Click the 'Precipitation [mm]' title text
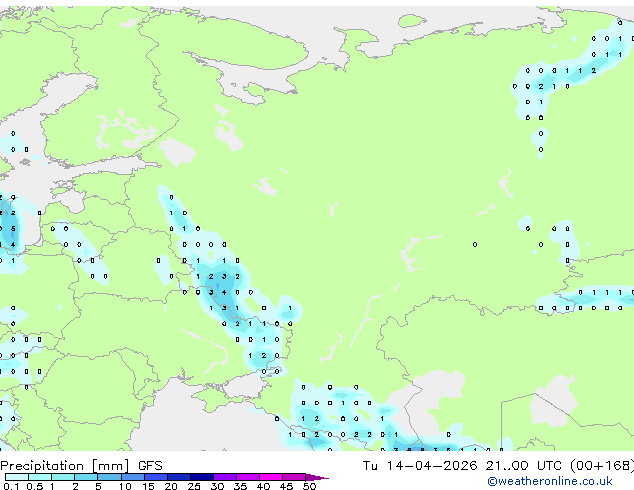The image size is (634, 490). coord(65,466)
